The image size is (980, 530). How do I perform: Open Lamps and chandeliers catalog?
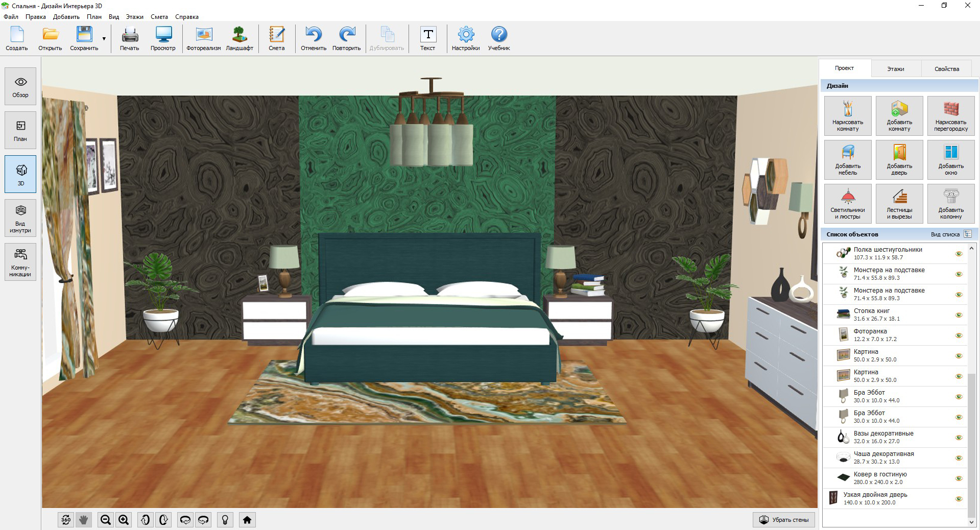pyautogui.click(x=848, y=203)
